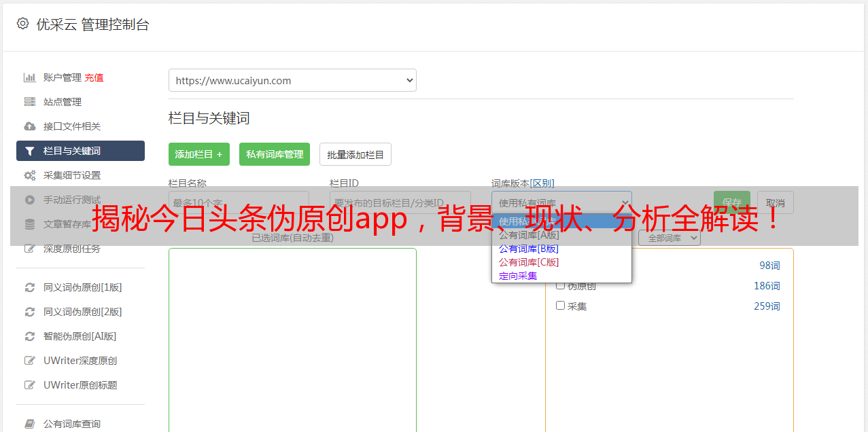Go to UWriter深度原创 in the sidebar
This screenshot has height=432, width=868.
(x=80, y=361)
